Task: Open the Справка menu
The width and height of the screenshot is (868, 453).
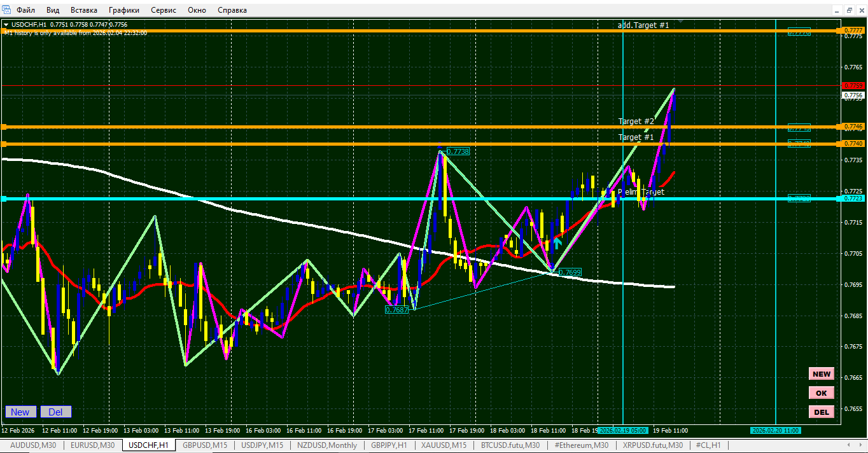Action: pyautogui.click(x=232, y=10)
